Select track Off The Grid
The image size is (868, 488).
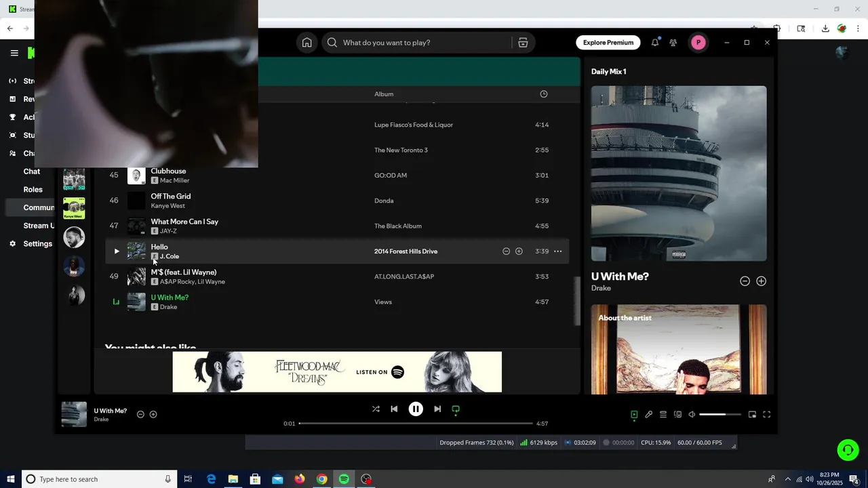click(x=171, y=197)
